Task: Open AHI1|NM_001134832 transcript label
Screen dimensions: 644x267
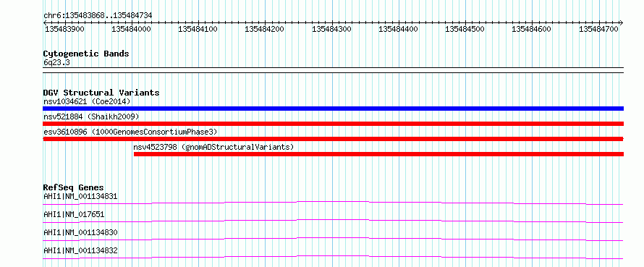Action: 80,250
